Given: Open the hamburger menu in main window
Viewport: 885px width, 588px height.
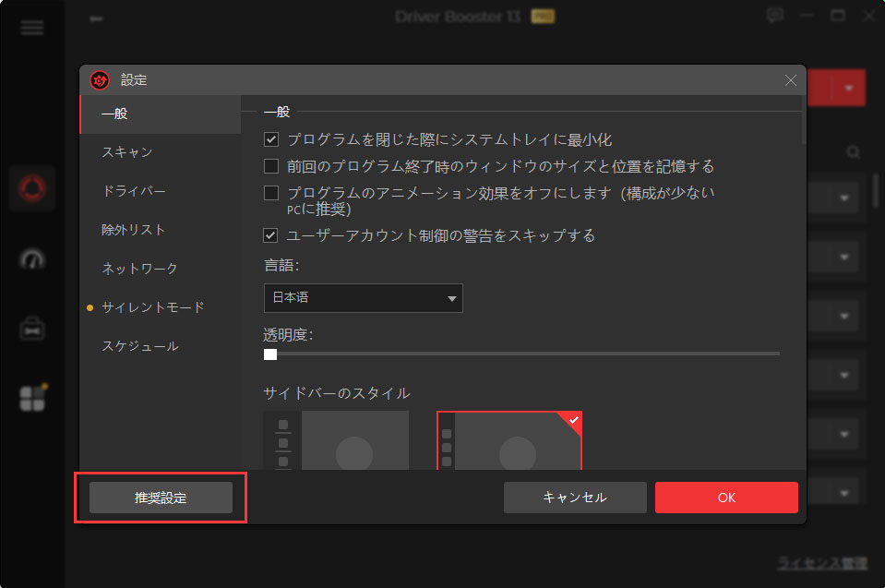Looking at the screenshot, I should (32, 27).
